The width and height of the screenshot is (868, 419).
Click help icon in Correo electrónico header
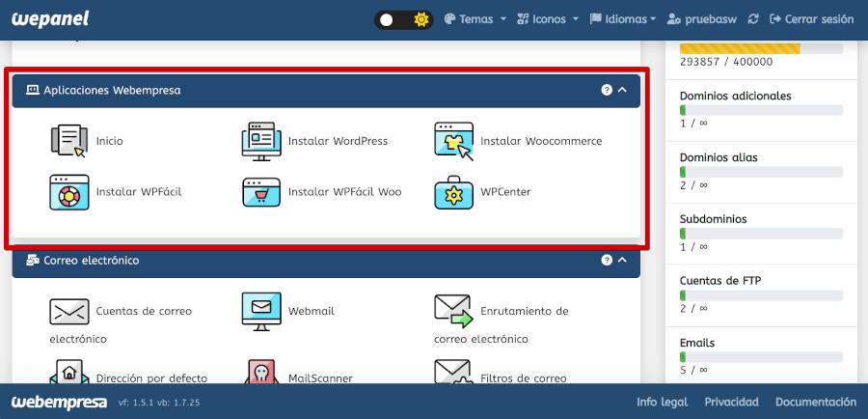pyautogui.click(x=607, y=260)
